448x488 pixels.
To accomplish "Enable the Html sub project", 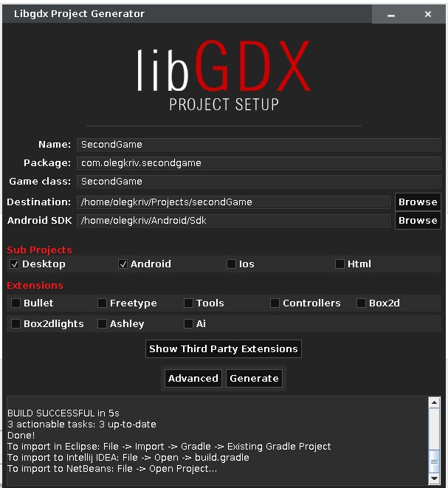I will (x=340, y=264).
